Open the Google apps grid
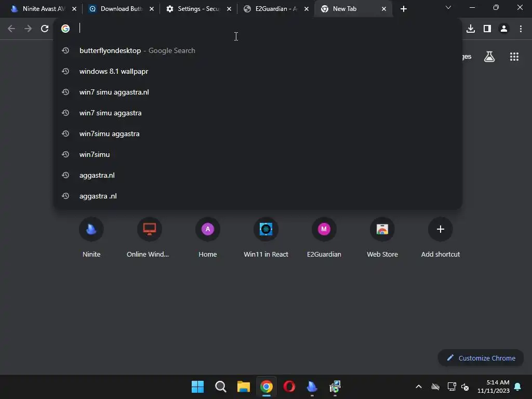This screenshot has width=532, height=399. (x=514, y=57)
